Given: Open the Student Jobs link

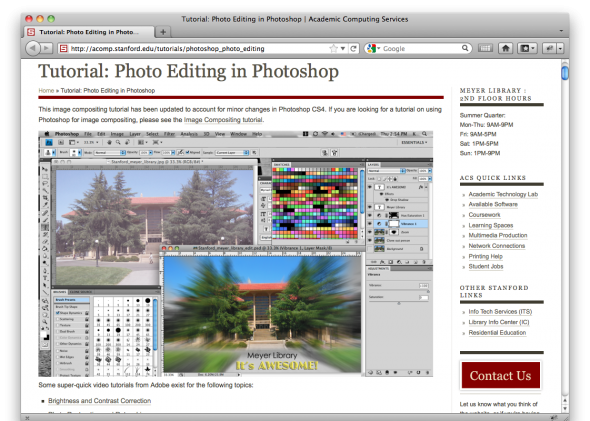Looking at the screenshot, I should click(486, 266).
